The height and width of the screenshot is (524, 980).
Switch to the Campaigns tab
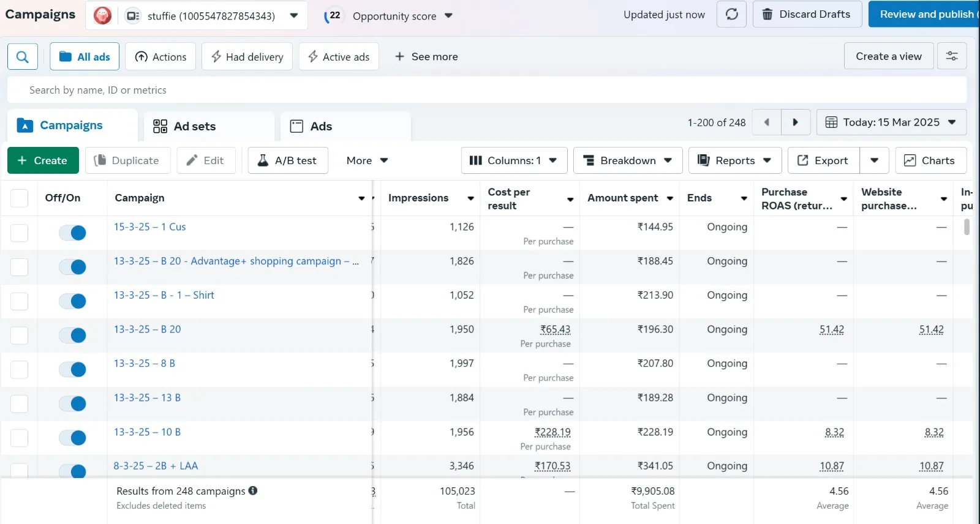click(72, 125)
